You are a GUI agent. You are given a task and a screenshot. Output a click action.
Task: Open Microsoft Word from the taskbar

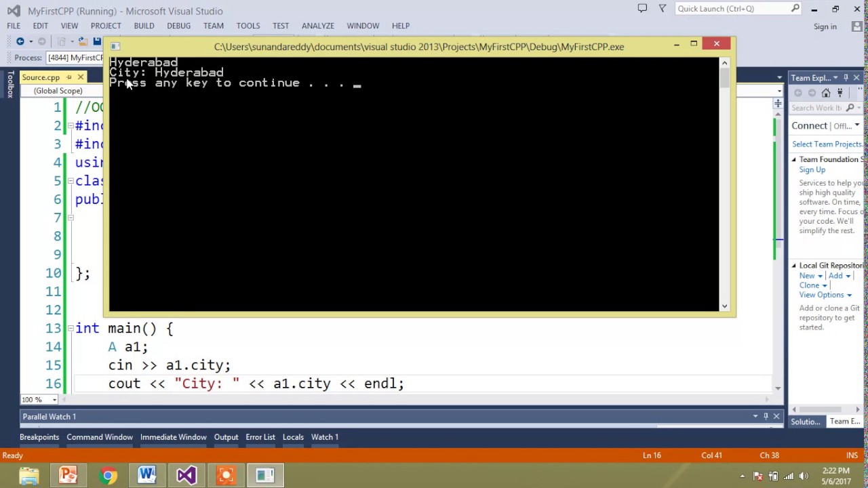pos(146,475)
